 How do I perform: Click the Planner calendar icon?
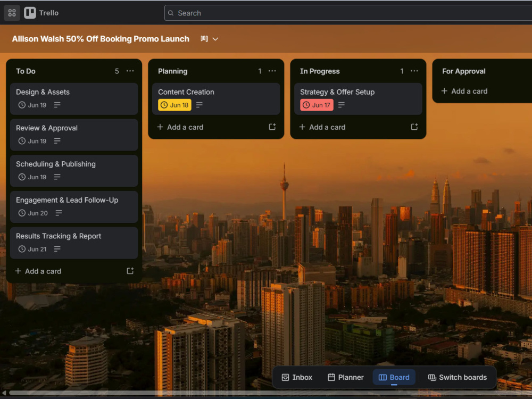point(331,377)
